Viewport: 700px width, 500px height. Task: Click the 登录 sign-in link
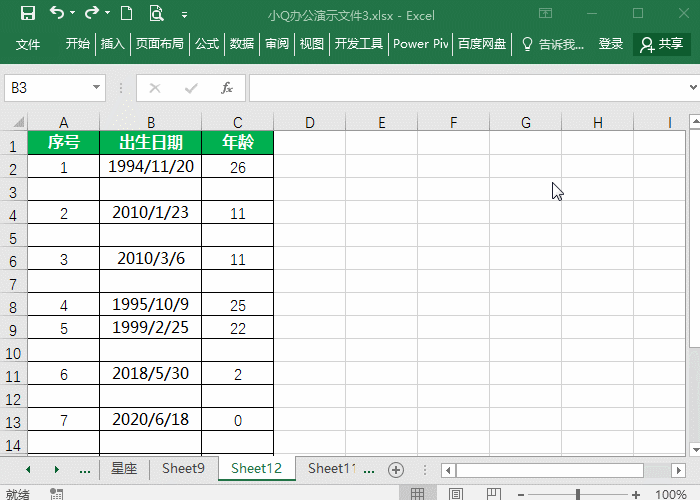[610, 44]
